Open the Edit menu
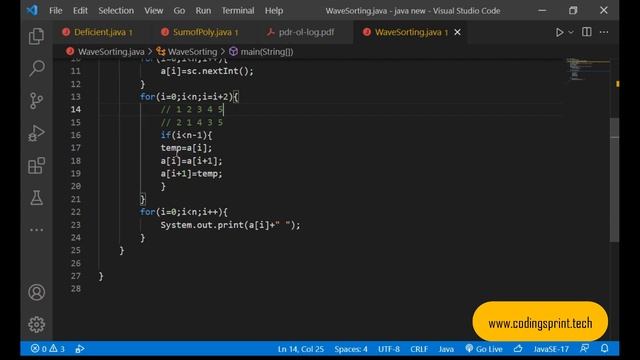The height and width of the screenshot is (360, 640). [80, 11]
